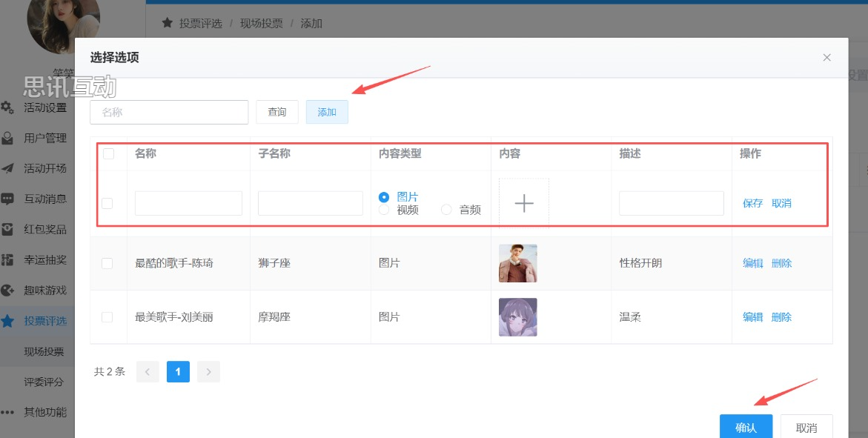868x438 pixels.
Task: Click the gear icon beside 活动设置
Action: coord(7,107)
